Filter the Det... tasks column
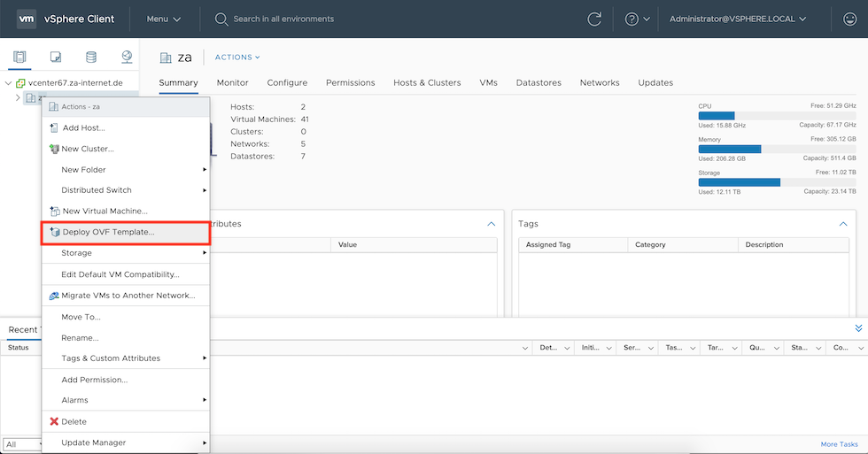Viewport: 868px width, 454px height. point(567,348)
